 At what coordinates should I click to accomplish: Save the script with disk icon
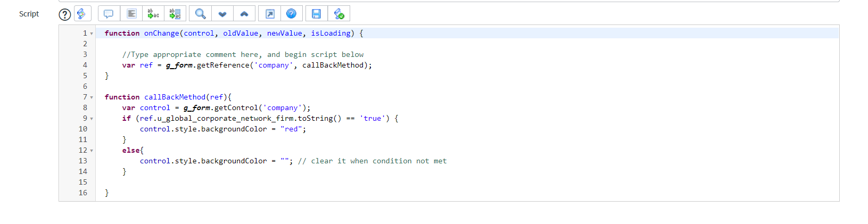coord(316,13)
